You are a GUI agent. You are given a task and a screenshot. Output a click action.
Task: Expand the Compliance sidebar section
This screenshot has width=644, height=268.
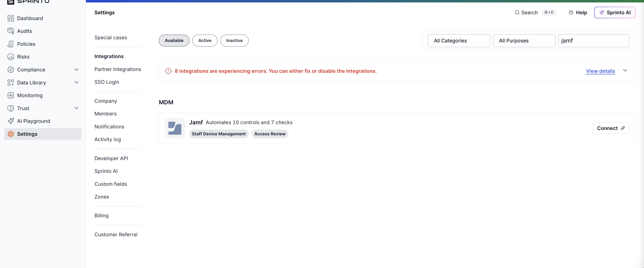(76, 70)
